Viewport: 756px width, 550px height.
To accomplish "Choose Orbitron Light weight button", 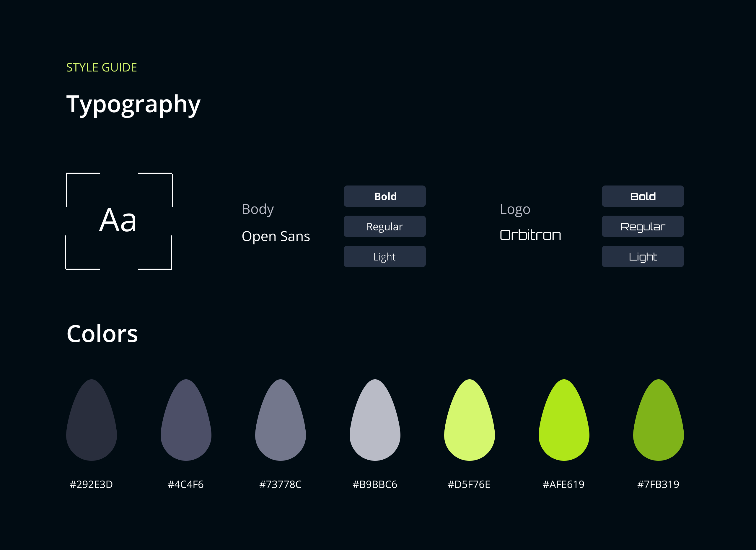I will pos(642,256).
